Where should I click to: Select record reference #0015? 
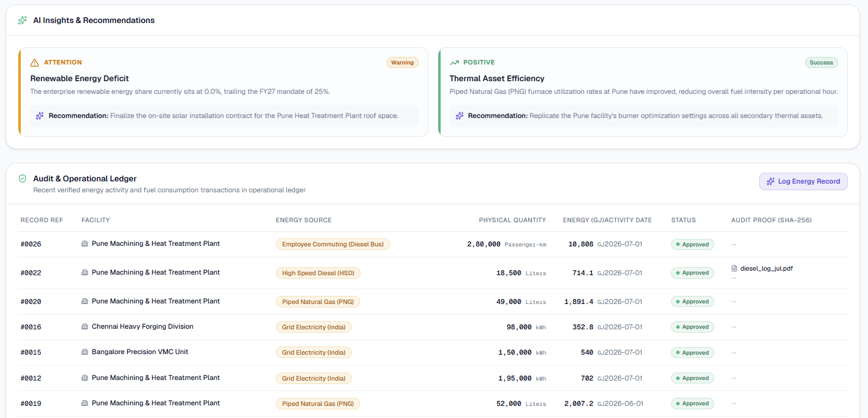pos(31,352)
